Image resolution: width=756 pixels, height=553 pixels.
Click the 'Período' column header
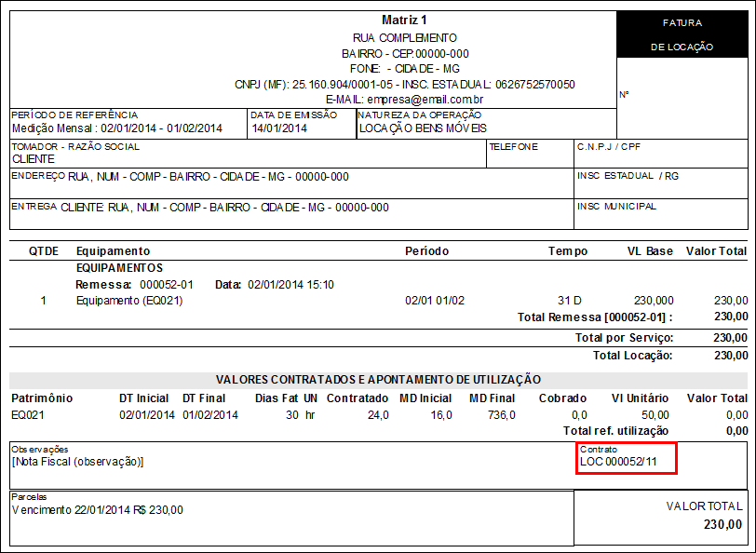pyautogui.click(x=426, y=251)
